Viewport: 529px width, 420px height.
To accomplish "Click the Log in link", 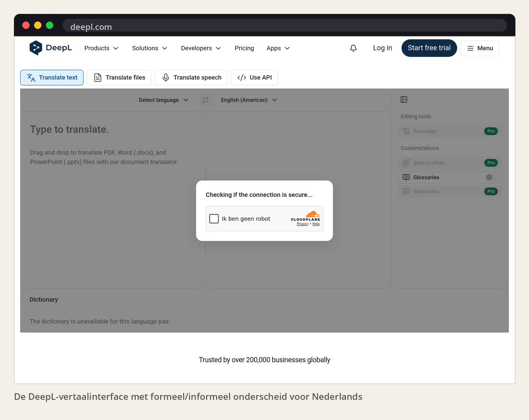I will coord(382,48).
